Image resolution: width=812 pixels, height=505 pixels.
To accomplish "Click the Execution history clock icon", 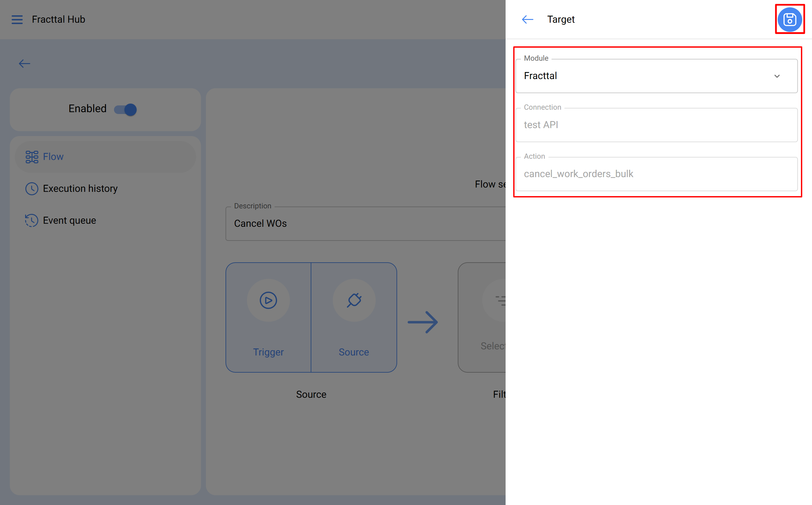I will click(x=32, y=189).
